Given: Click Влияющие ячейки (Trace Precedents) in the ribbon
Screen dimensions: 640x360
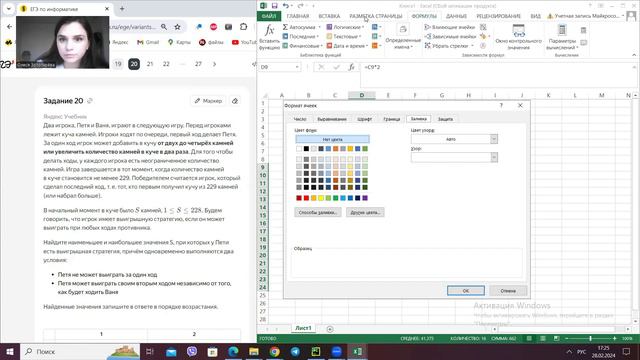Looking at the screenshot, I should [x=449, y=27].
